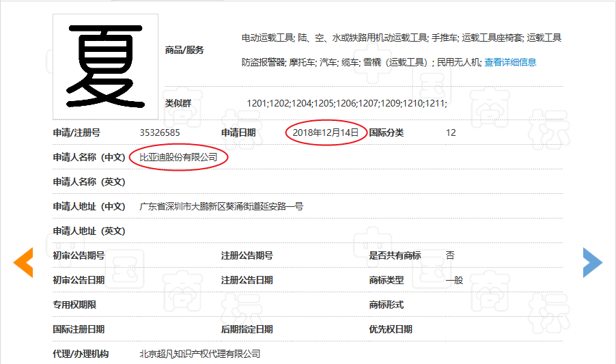
Task: Click the 申请人地址（英文） label
Action: [x=89, y=231]
